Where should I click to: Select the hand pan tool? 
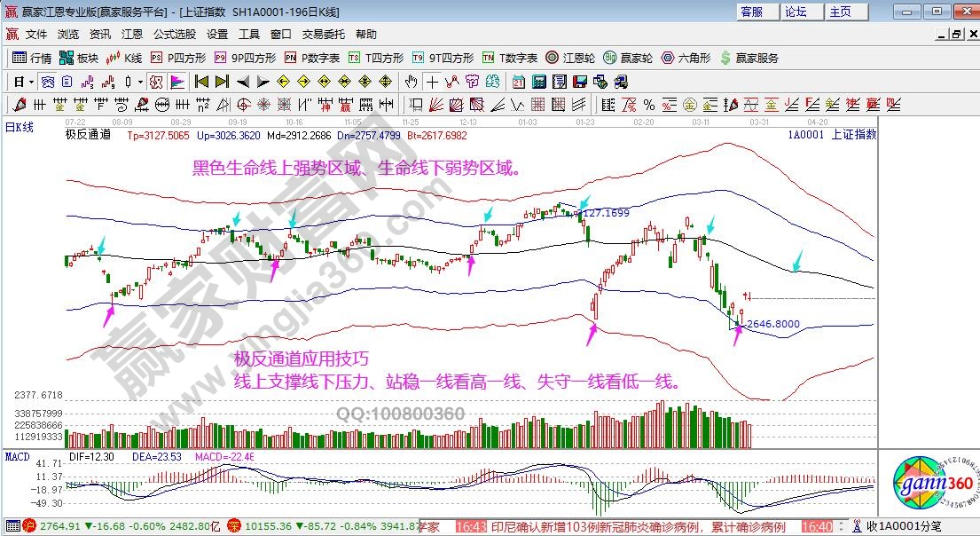pyautogui.click(x=411, y=82)
